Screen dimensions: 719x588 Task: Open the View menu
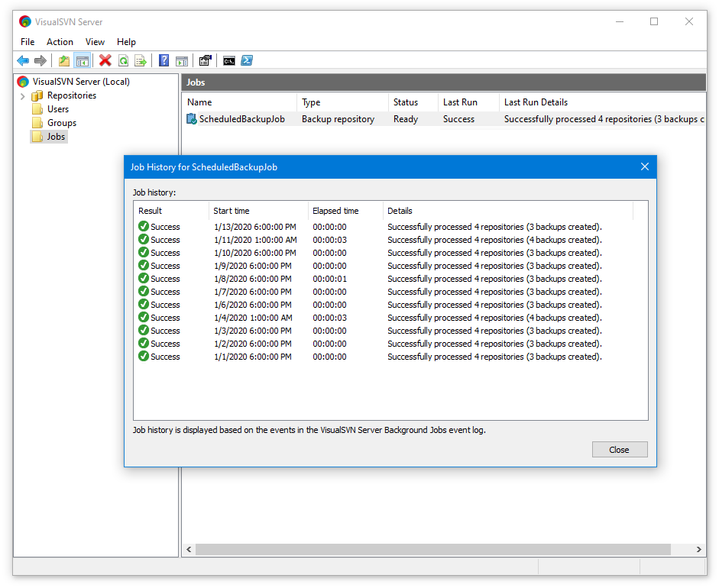(x=95, y=42)
